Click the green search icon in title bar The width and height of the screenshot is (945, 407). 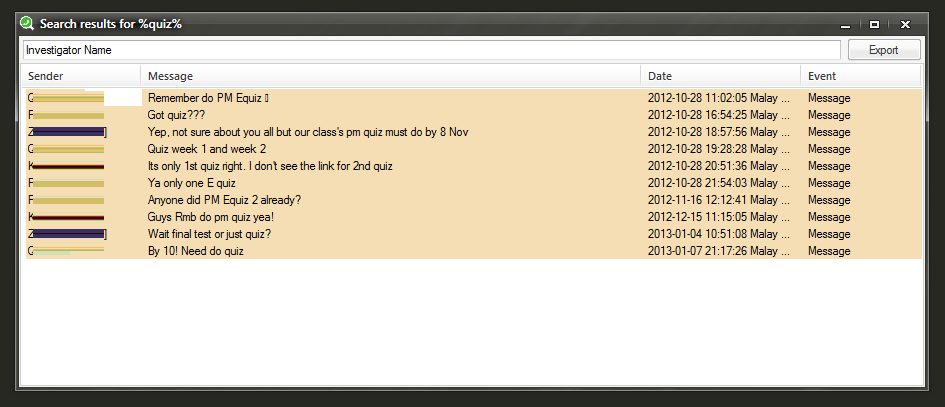[x=27, y=24]
